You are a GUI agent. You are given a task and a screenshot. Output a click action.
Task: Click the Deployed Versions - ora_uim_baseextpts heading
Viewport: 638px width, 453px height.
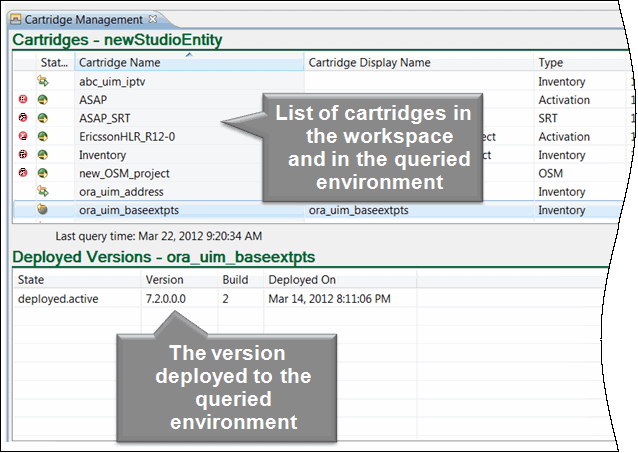164,257
